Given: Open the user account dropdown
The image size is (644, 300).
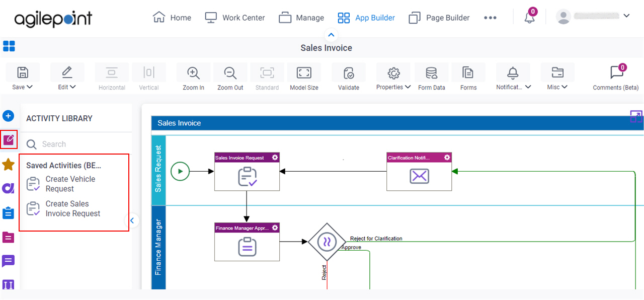Looking at the screenshot, I should [x=626, y=16].
